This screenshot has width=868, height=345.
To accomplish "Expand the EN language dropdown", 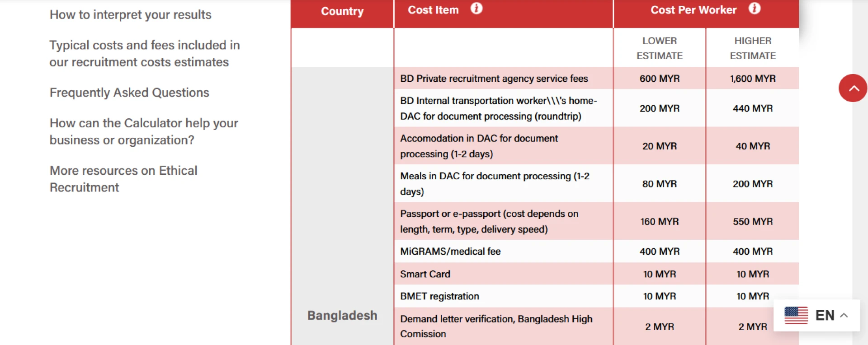I will tap(825, 315).
